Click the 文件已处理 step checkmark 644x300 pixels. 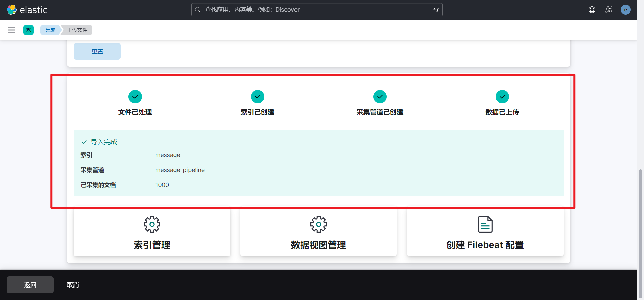point(135,97)
